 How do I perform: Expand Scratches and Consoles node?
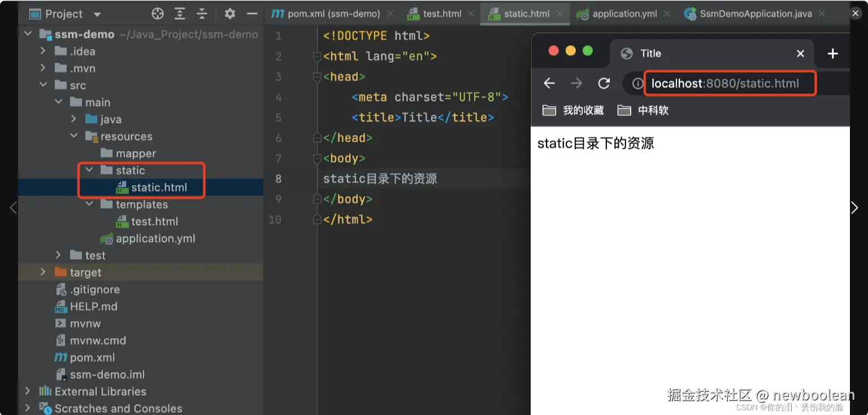pyautogui.click(x=28, y=408)
